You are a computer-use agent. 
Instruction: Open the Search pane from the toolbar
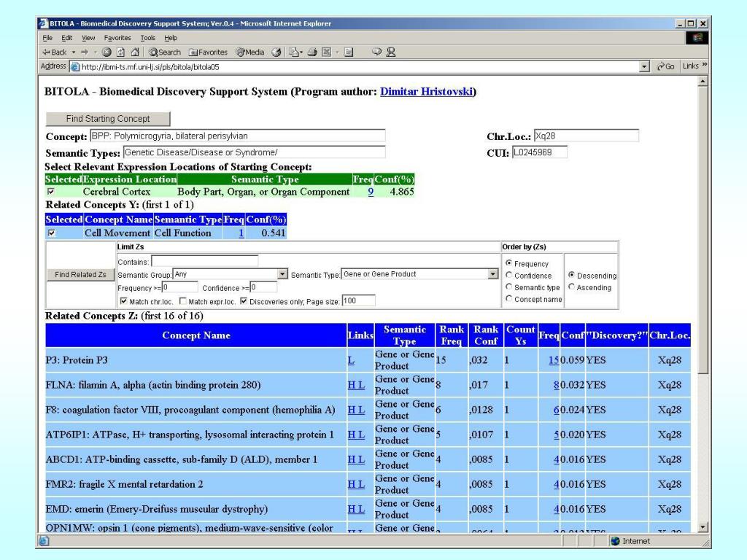[164, 52]
